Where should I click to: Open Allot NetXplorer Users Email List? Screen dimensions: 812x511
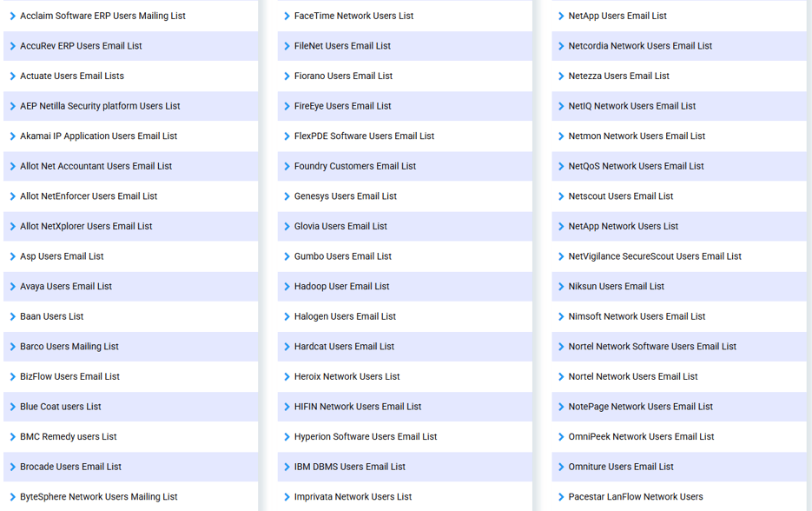(86, 227)
